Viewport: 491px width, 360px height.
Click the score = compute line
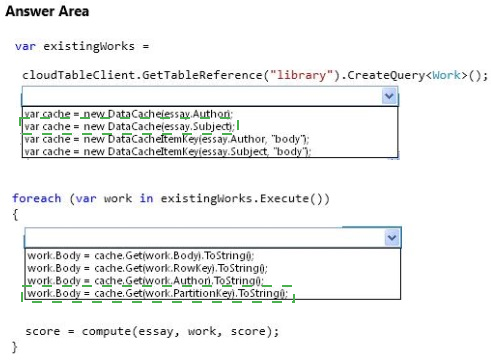tap(152, 331)
